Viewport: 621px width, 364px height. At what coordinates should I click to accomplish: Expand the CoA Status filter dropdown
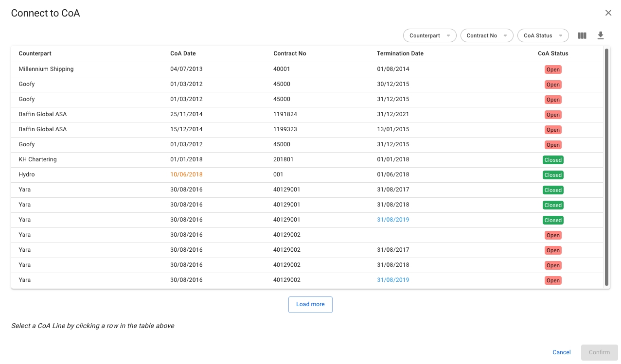pos(543,35)
